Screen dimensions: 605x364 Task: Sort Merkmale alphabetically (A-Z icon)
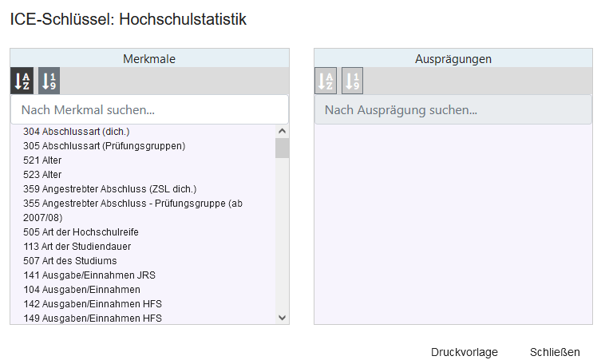[22, 81]
